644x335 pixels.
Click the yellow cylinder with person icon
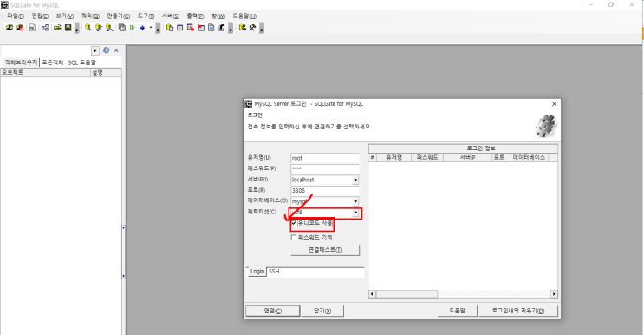[x=109, y=28]
